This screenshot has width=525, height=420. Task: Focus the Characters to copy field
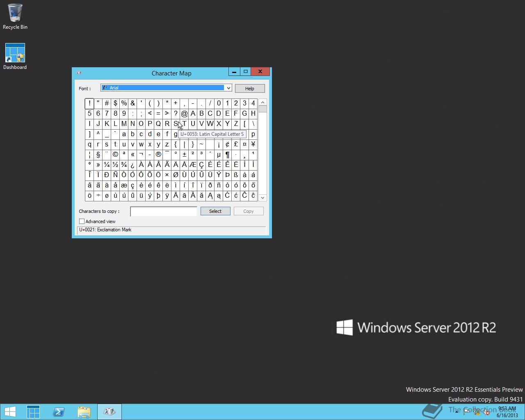point(164,211)
